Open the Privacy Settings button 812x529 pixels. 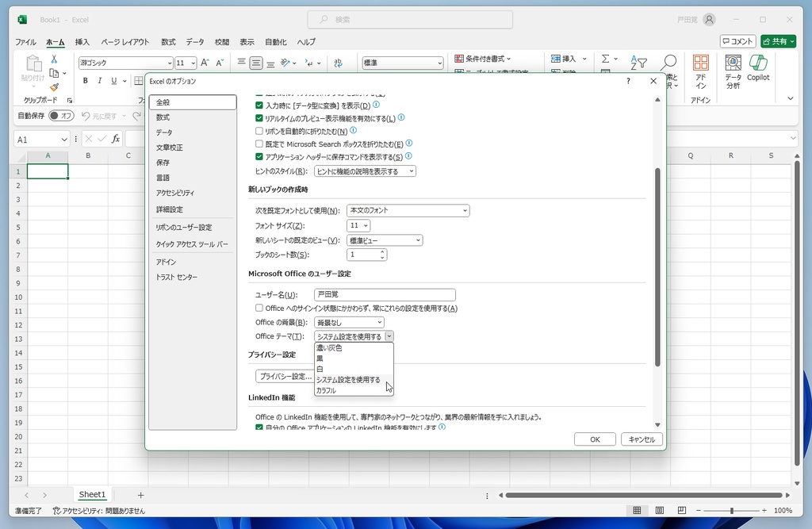pyautogui.click(x=285, y=376)
